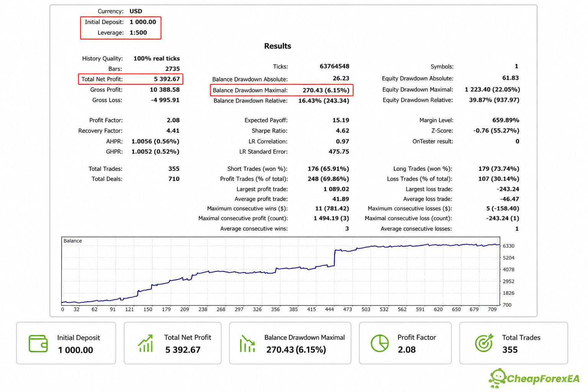Click the pie chart icon beside Profit Factor
Image resolution: width=588 pixels, height=392 pixels.
tap(380, 343)
